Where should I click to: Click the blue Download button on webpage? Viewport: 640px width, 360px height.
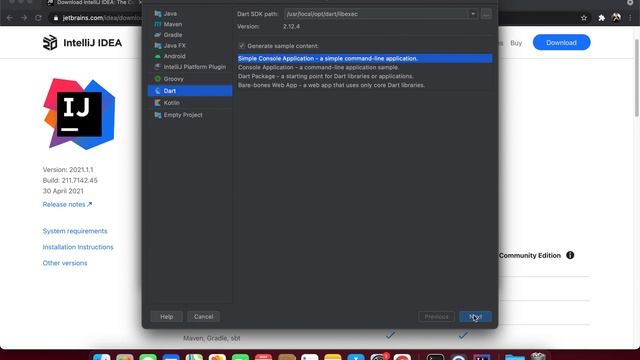coord(561,42)
